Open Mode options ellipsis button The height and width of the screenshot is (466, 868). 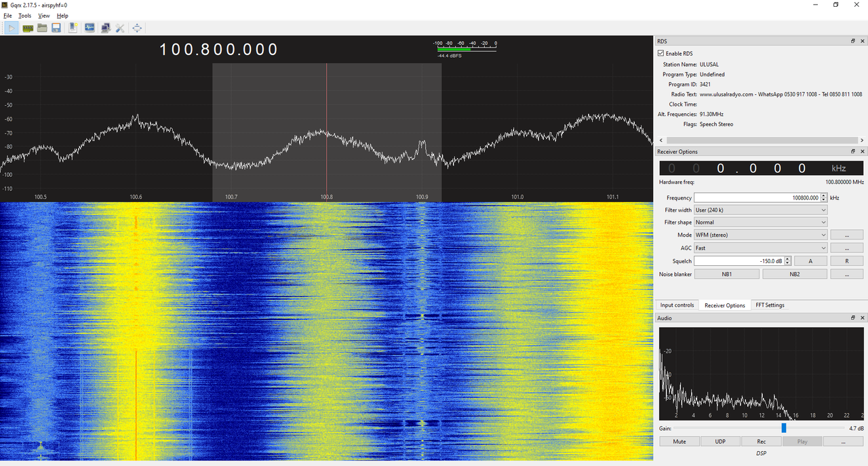(x=847, y=235)
